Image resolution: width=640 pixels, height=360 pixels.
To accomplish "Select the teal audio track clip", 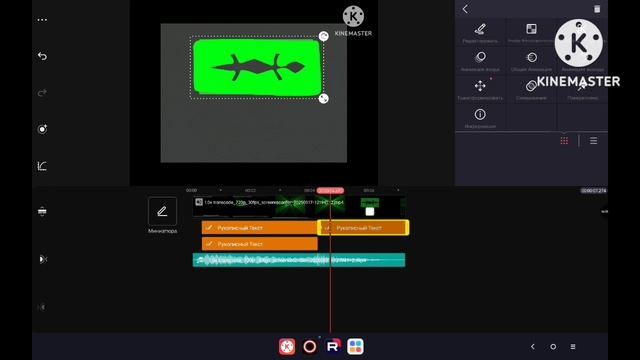I will 299,260.
